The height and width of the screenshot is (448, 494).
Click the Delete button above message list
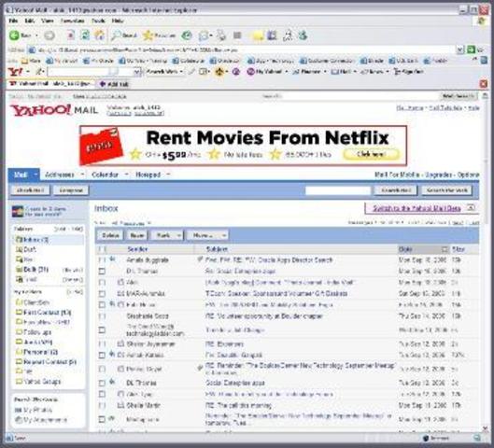110,235
